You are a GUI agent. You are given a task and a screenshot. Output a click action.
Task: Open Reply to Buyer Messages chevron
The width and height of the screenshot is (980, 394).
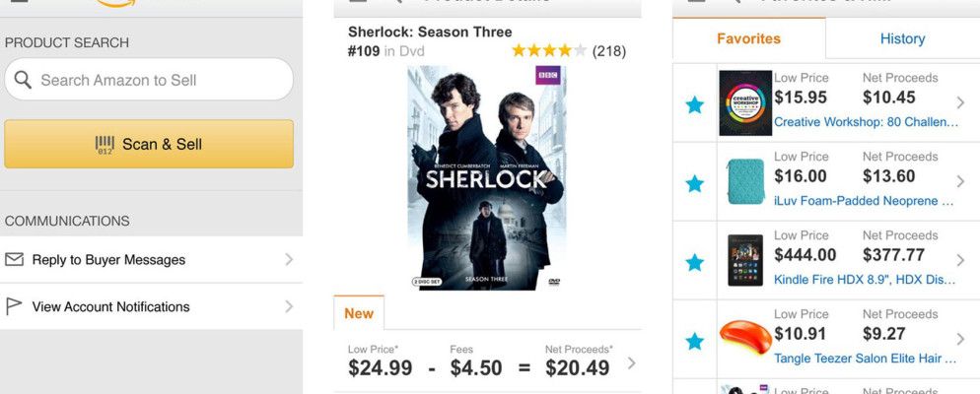pos(289,260)
